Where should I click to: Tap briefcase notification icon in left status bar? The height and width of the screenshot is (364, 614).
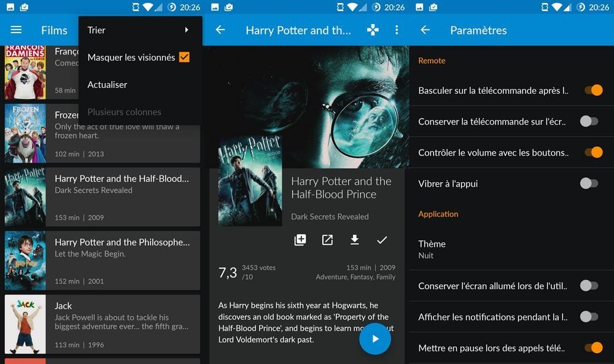pyautogui.click(x=24, y=7)
